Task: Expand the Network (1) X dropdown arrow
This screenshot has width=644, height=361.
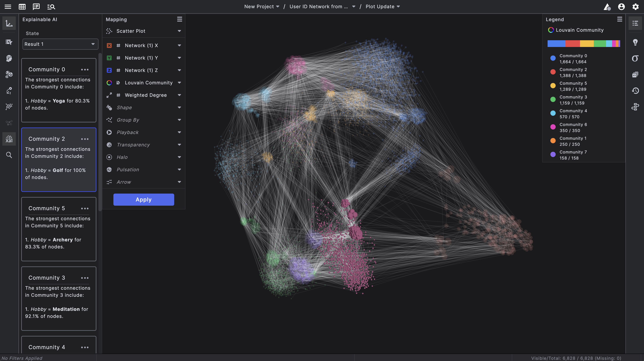Action: tap(179, 45)
